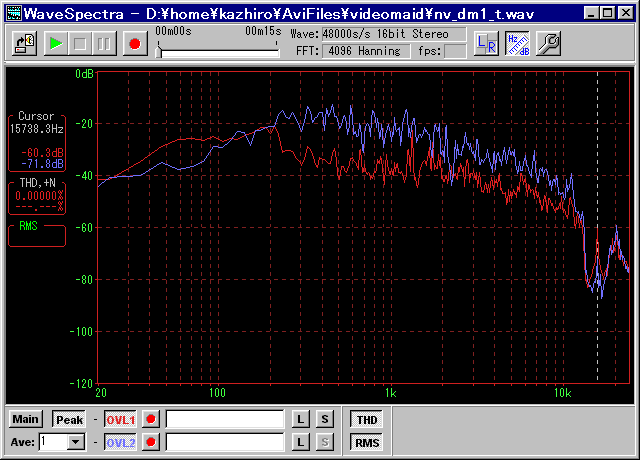Click the L load button for OVL2
The width and height of the screenshot is (640, 460).
click(x=301, y=442)
